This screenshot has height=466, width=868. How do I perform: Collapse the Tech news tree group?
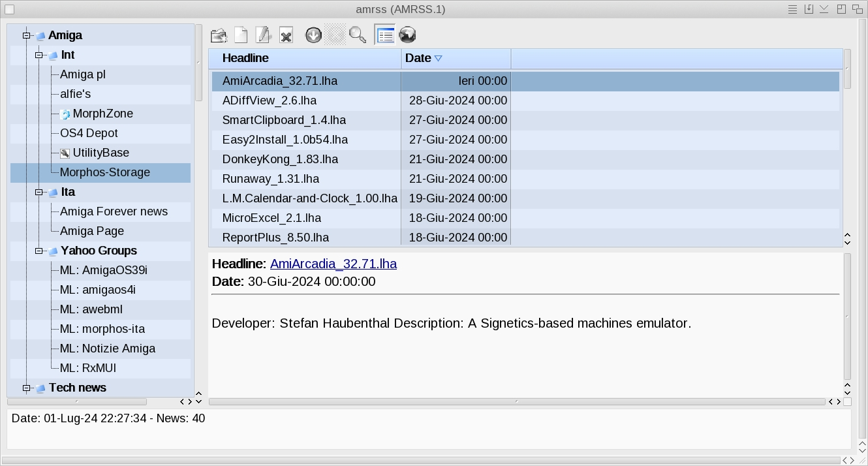pos(26,388)
